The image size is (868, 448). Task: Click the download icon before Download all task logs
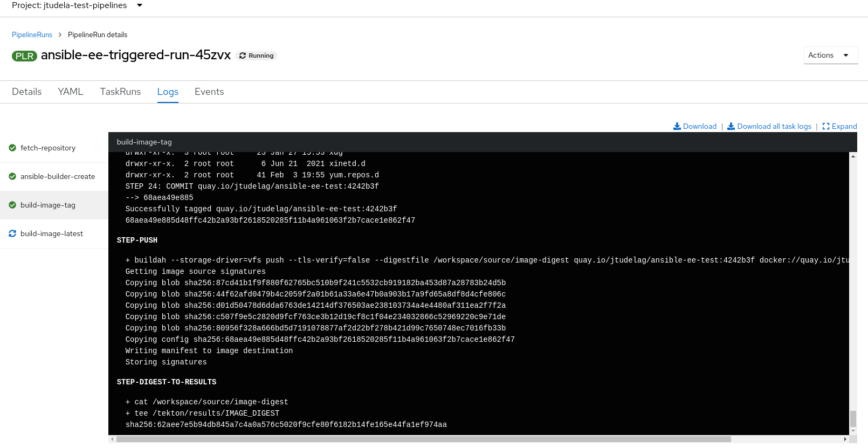(730, 126)
